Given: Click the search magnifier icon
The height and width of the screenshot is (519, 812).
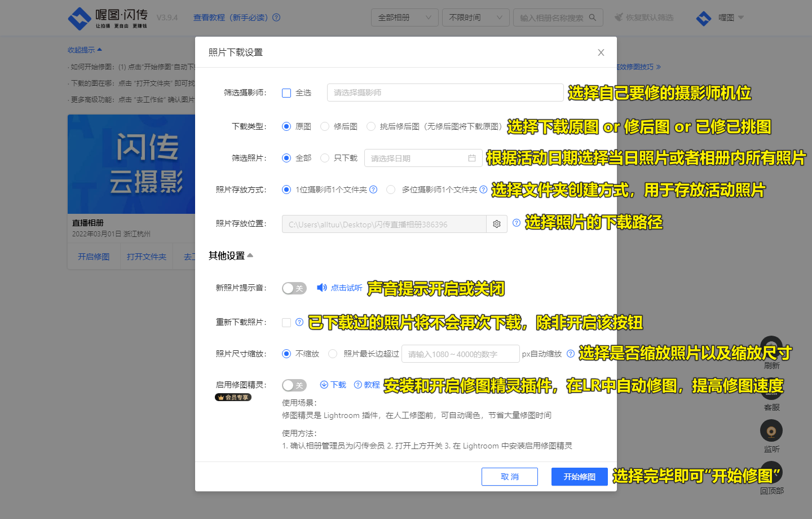Looking at the screenshot, I should point(593,17).
